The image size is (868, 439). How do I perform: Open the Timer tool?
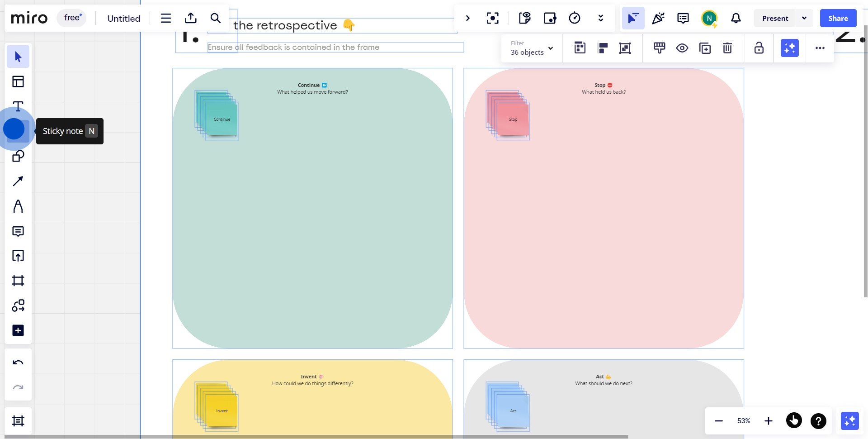pyautogui.click(x=575, y=18)
